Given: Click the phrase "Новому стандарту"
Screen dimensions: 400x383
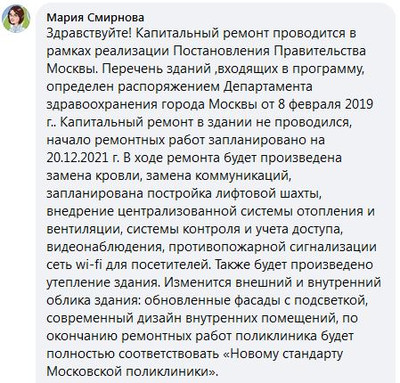Looking at the screenshot, I should pos(282,354).
